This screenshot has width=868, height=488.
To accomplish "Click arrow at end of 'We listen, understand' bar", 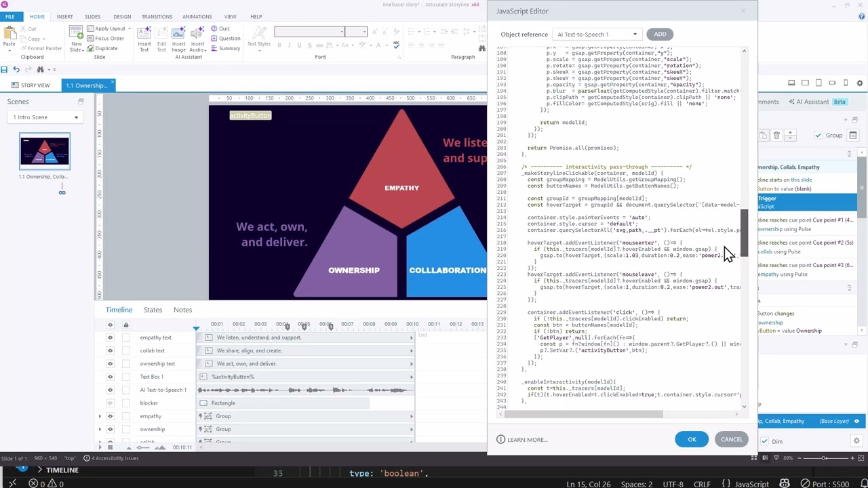I will (411, 338).
